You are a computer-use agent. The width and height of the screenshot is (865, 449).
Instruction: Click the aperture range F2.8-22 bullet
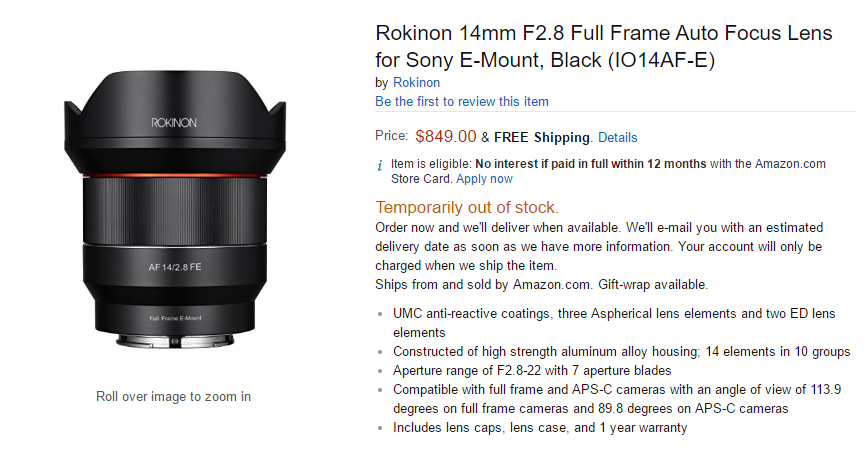pyautogui.click(x=532, y=371)
